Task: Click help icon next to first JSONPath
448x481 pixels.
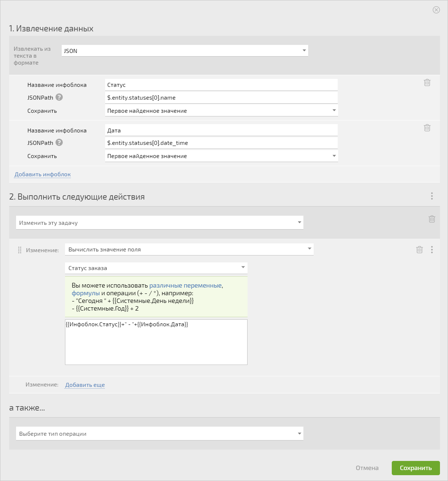Action: (x=59, y=97)
